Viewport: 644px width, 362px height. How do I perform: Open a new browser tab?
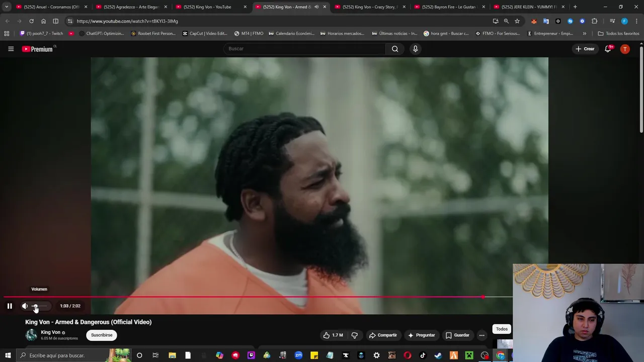tap(575, 7)
